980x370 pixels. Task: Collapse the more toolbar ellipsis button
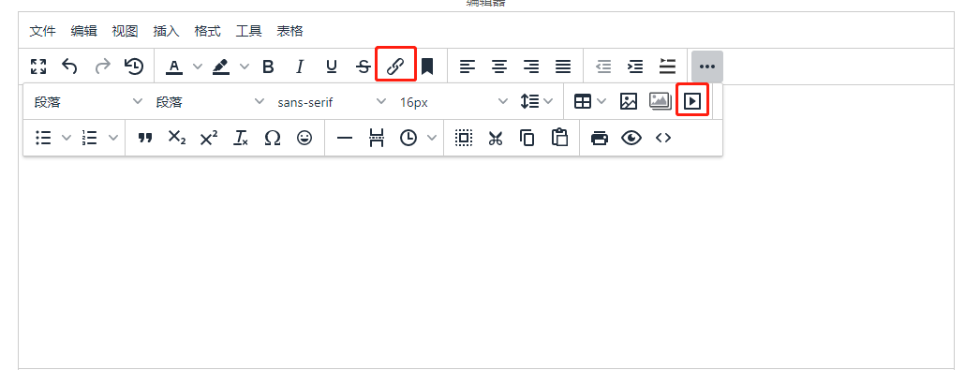706,67
